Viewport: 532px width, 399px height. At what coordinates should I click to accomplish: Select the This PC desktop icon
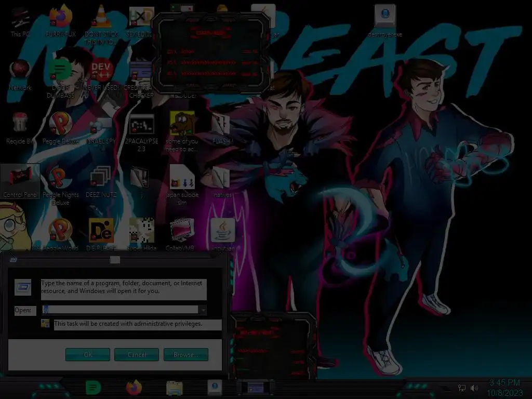click(x=20, y=22)
